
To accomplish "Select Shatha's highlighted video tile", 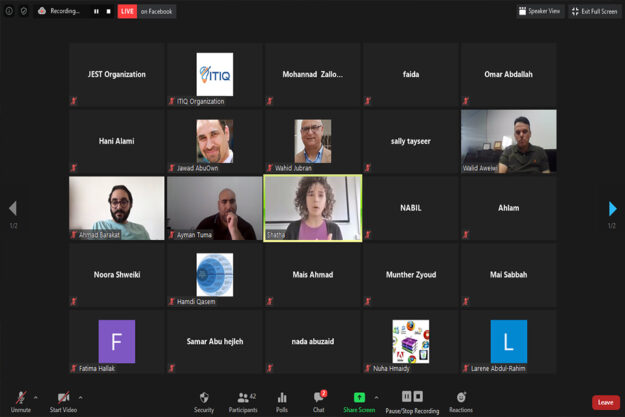I will click(312, 208).
